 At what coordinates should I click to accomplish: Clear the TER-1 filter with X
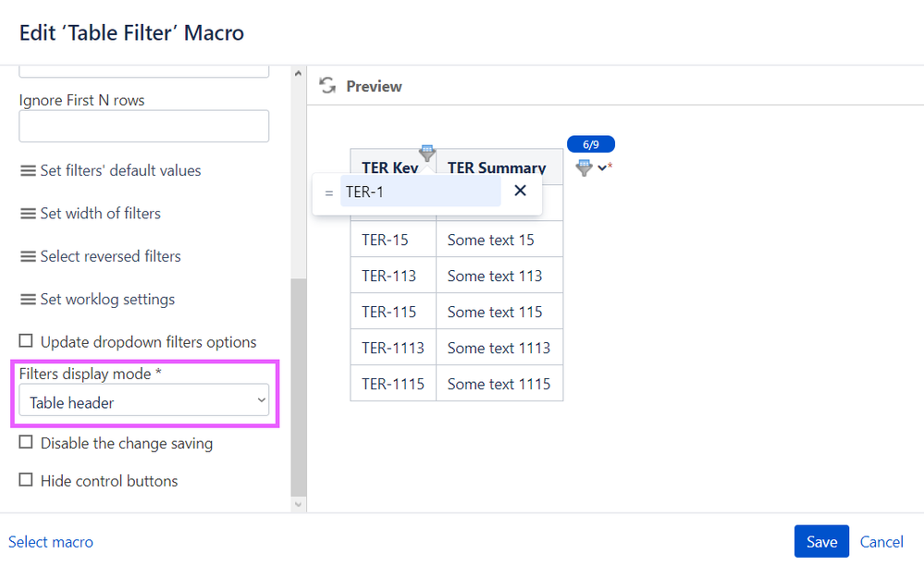520,191
